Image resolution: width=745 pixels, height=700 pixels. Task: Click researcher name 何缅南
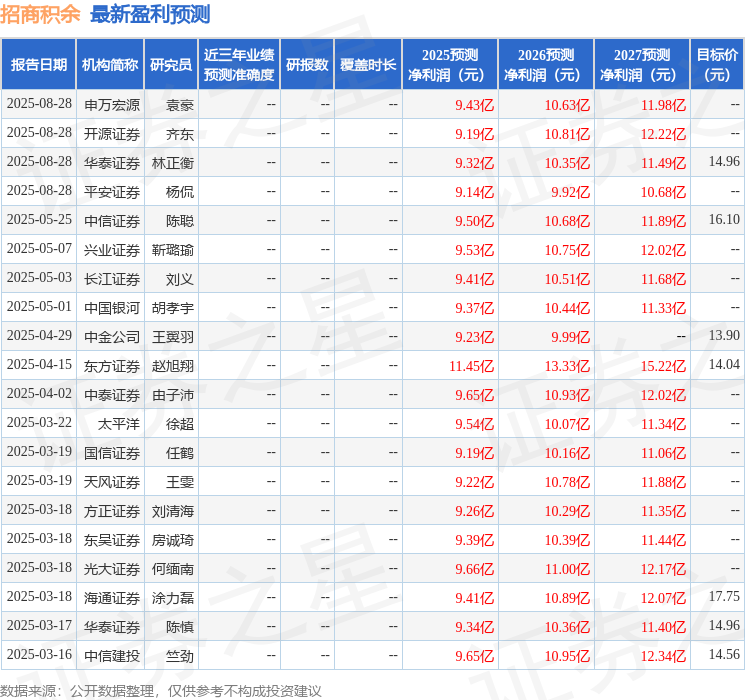[173, 568]
